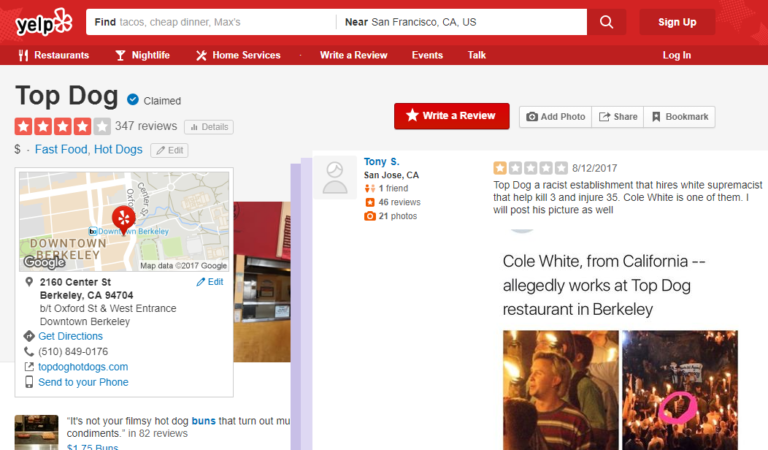Image resolution: width=768 pixels, height=450 pixels.
Task: Click the red Write a Review button
Action: point(452,116)
